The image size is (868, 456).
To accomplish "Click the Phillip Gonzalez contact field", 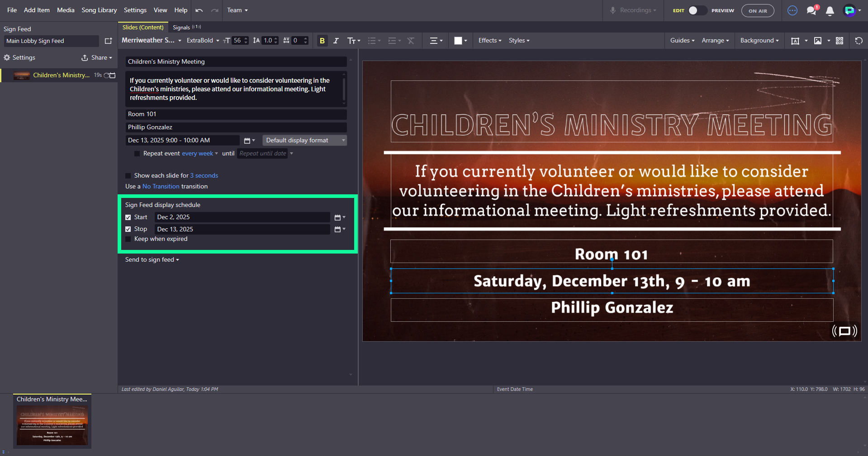I will (236, 127).
